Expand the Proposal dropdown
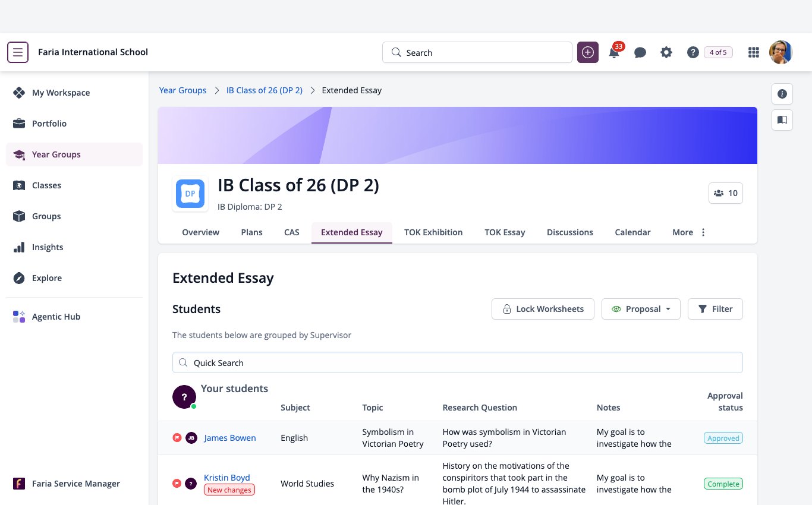This screenshot has width=812, height=505. 641,309
